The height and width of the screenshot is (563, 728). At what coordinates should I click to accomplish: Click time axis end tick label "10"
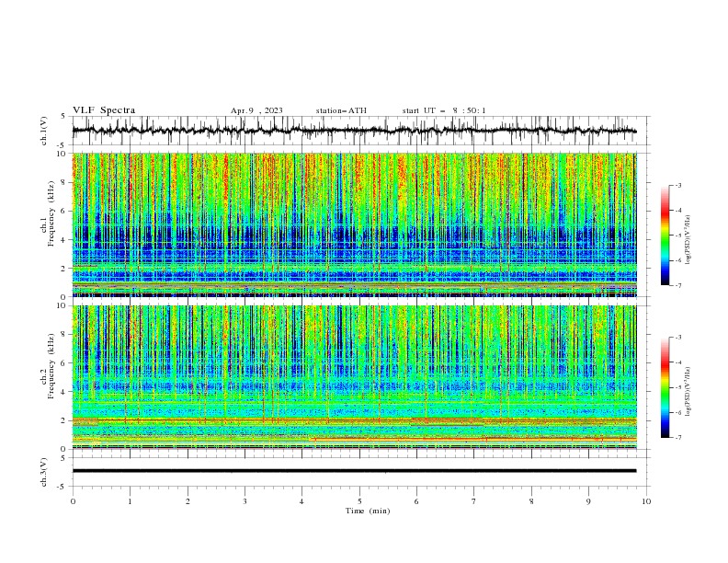(646, 501)
